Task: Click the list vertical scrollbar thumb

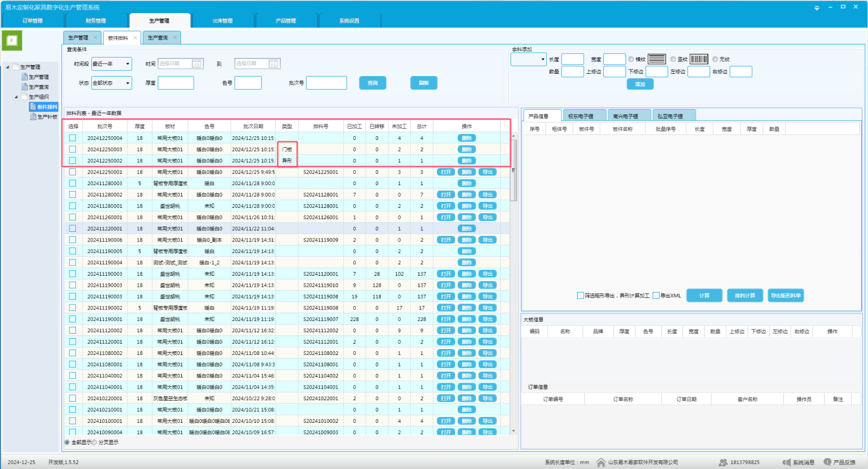Action: pos(513,170)
